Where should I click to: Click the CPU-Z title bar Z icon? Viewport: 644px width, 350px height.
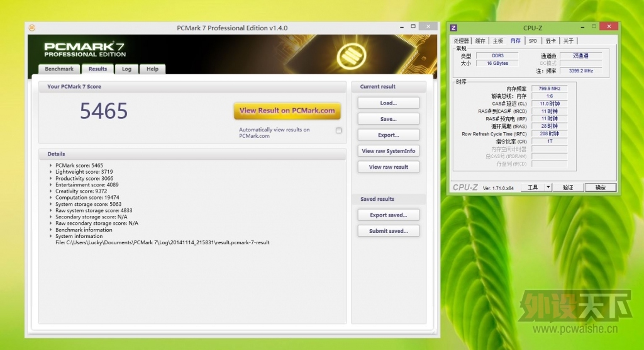pyautogui.click(x=453, y=28)
